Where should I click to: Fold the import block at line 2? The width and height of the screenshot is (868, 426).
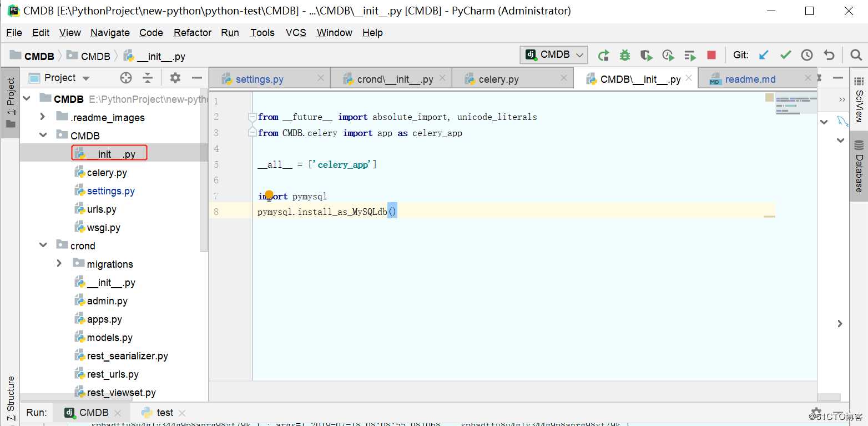tap(252, 117)
